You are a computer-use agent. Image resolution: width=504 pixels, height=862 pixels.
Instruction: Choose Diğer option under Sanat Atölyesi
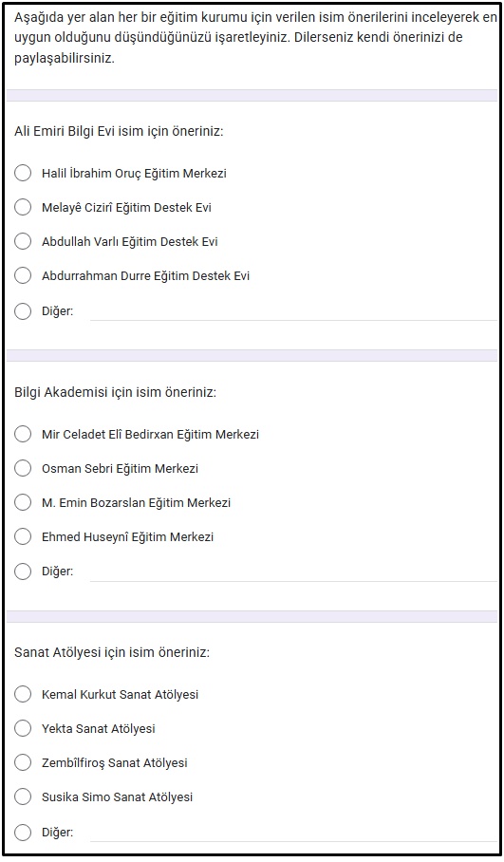(x=23, y=832)
